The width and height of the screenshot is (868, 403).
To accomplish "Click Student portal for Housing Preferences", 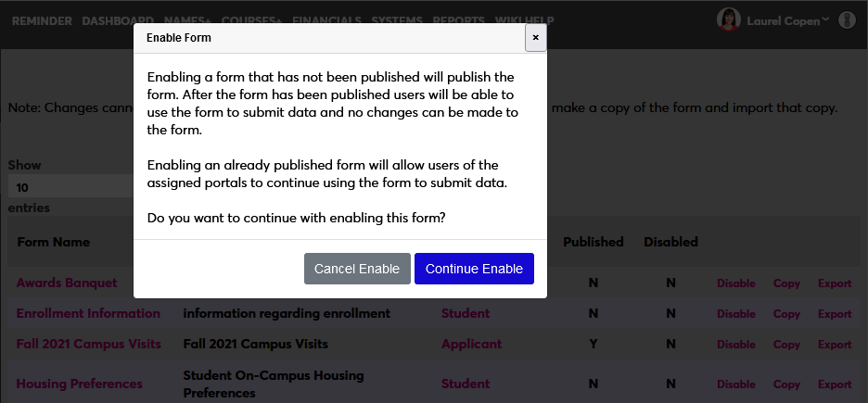I will tap(466, 384).
